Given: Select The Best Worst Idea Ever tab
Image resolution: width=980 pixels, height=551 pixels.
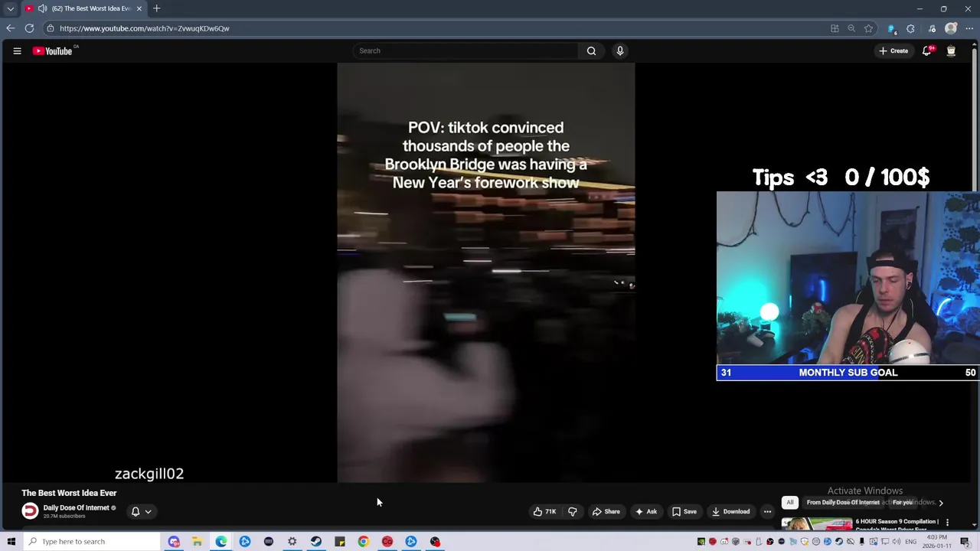Looking at the screenshot, I should click(83, 8).
